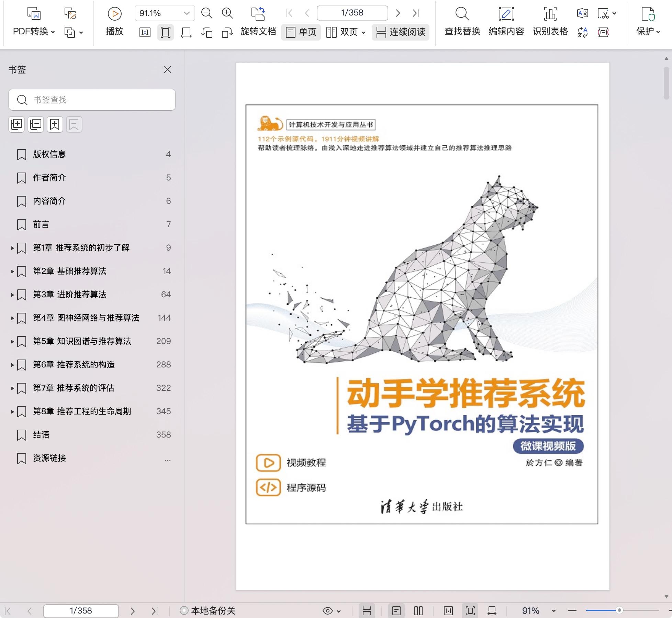Expand 第5章 知识图谱与推荐算法

12,342
